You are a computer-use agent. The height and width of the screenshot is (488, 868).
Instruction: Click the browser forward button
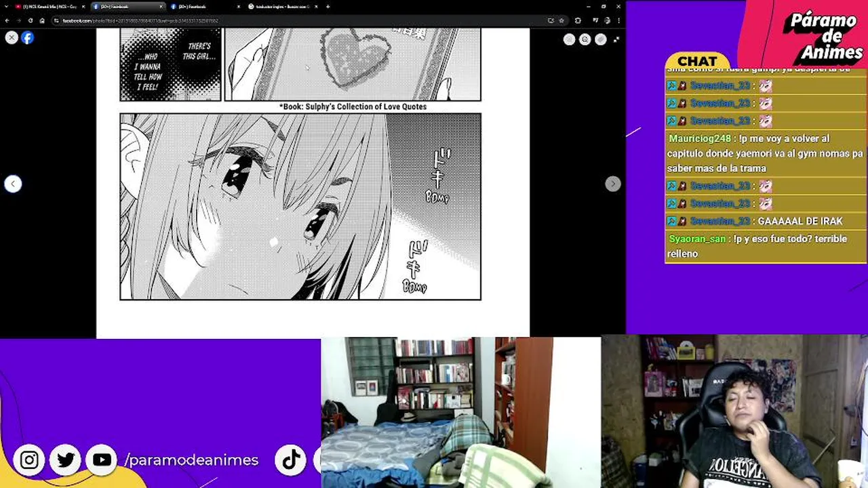click(x=19, y=20)
